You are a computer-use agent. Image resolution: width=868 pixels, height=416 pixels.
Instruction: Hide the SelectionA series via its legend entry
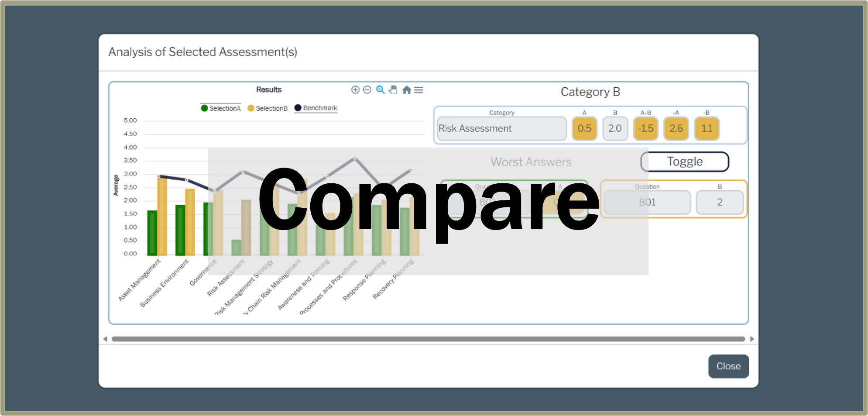[x=221, y=108]
